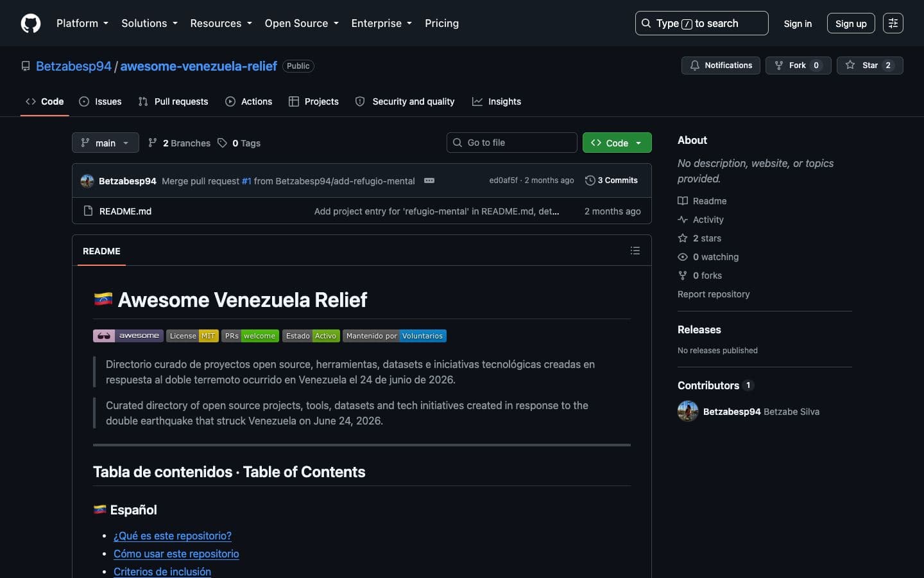Image resolution: width=924 pixels, height=578 pixels.
Task: Go to the Pricing page
Action: 441,23
